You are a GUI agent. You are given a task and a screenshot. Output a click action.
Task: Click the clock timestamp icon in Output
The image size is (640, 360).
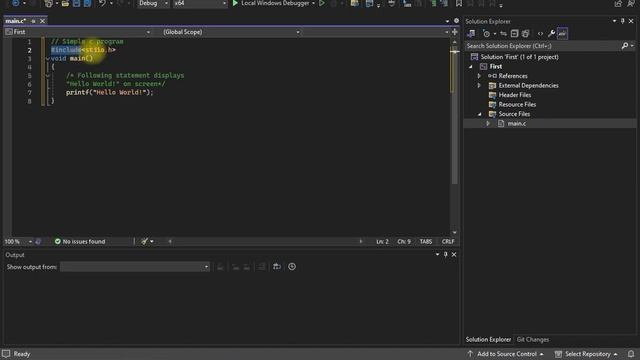(x=292, y=267)
